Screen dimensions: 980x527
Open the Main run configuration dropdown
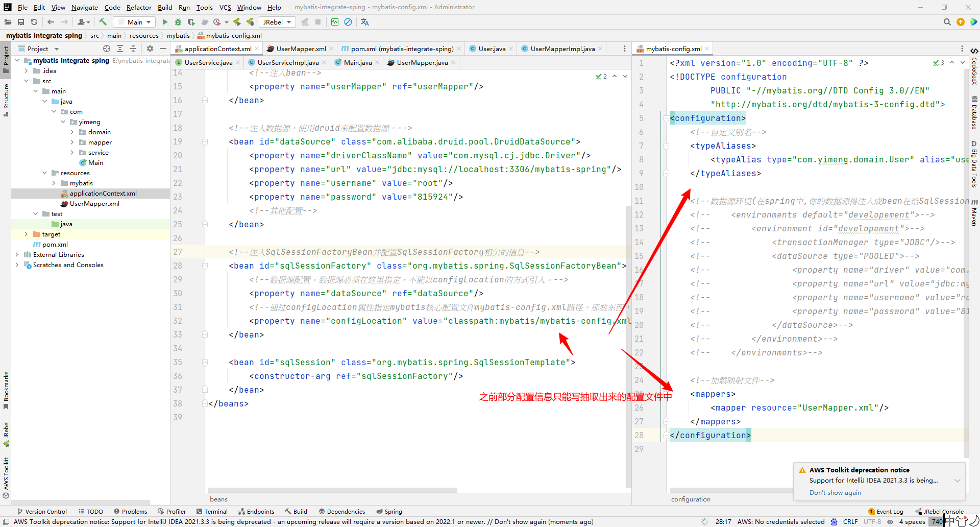[x=135, y=22]
